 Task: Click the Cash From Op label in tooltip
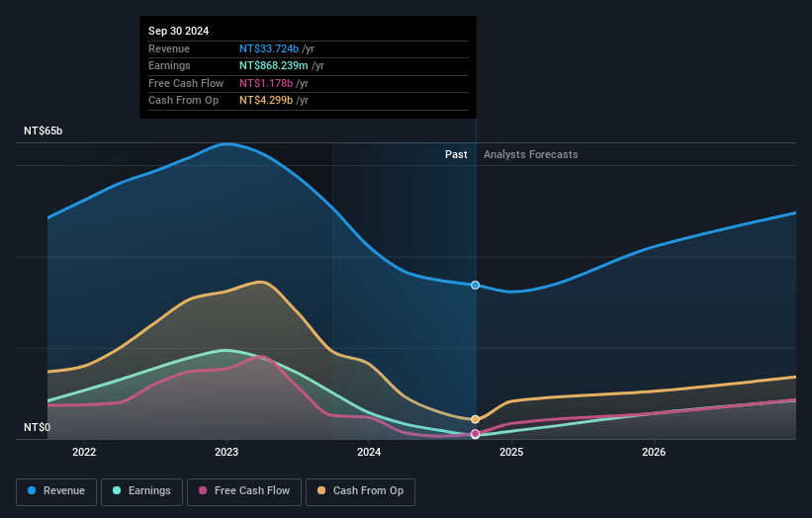point(183,101)
